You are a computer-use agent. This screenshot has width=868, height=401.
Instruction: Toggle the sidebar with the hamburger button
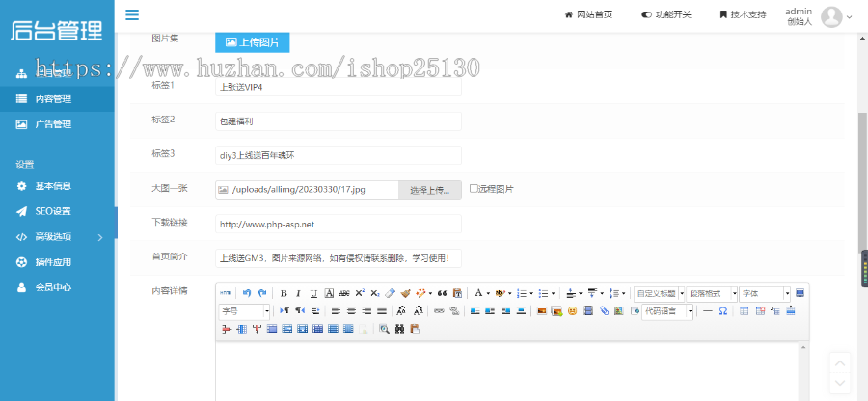[132, 14]
